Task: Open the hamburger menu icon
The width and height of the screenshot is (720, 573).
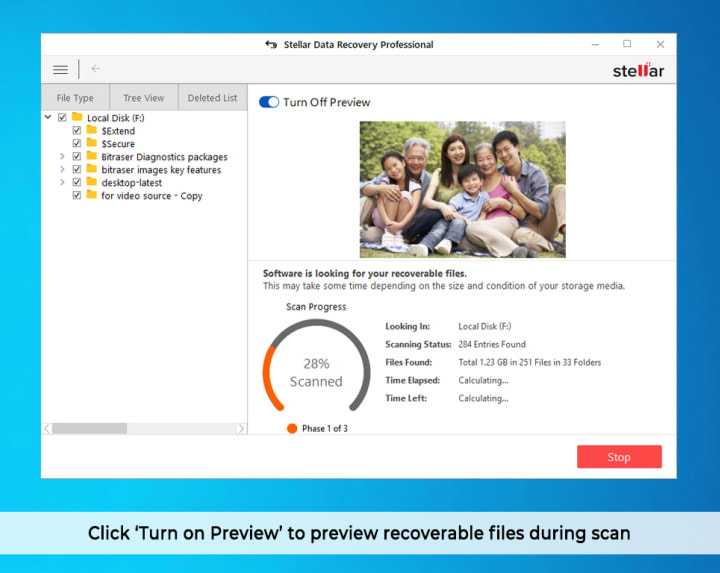Action: [x=60, y=69]
